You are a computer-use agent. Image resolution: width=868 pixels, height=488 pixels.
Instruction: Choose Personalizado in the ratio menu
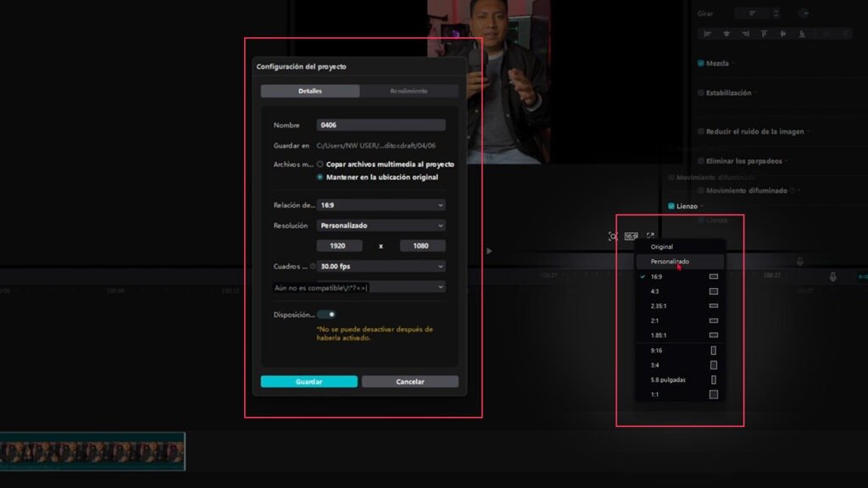coord(680,261)
